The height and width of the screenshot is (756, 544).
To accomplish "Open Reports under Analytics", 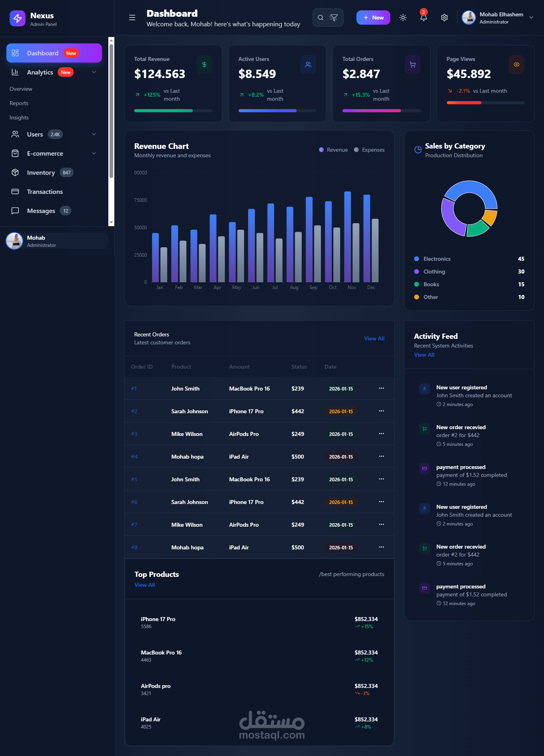I will [19, 103].
